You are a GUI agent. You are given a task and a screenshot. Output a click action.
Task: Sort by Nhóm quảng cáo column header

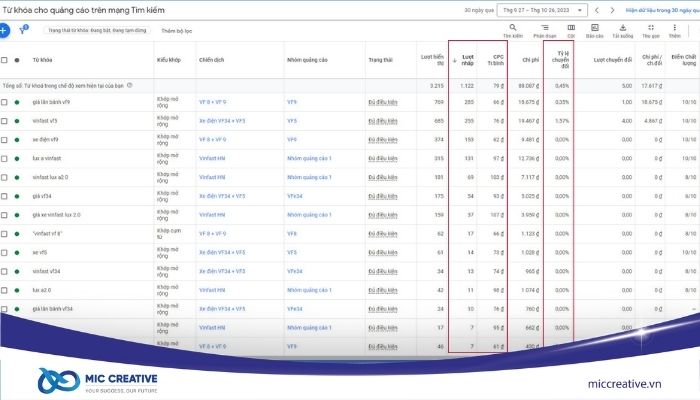pos(307,60)
